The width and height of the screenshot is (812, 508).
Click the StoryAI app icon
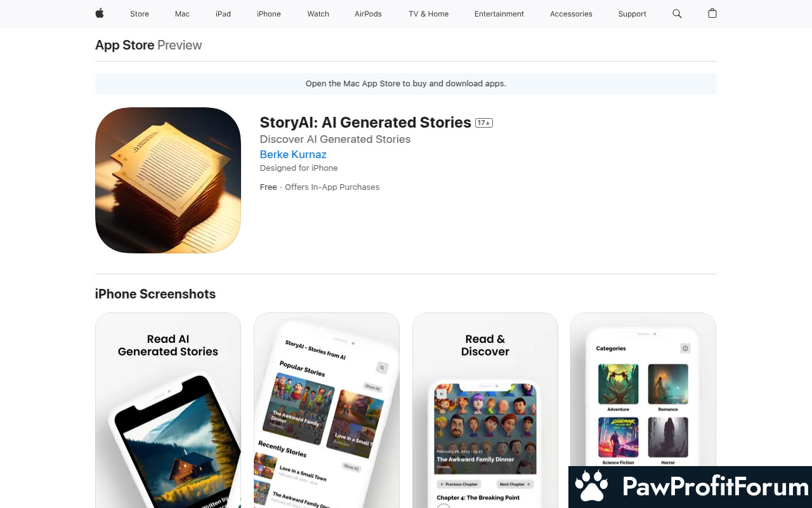point(168,180)
